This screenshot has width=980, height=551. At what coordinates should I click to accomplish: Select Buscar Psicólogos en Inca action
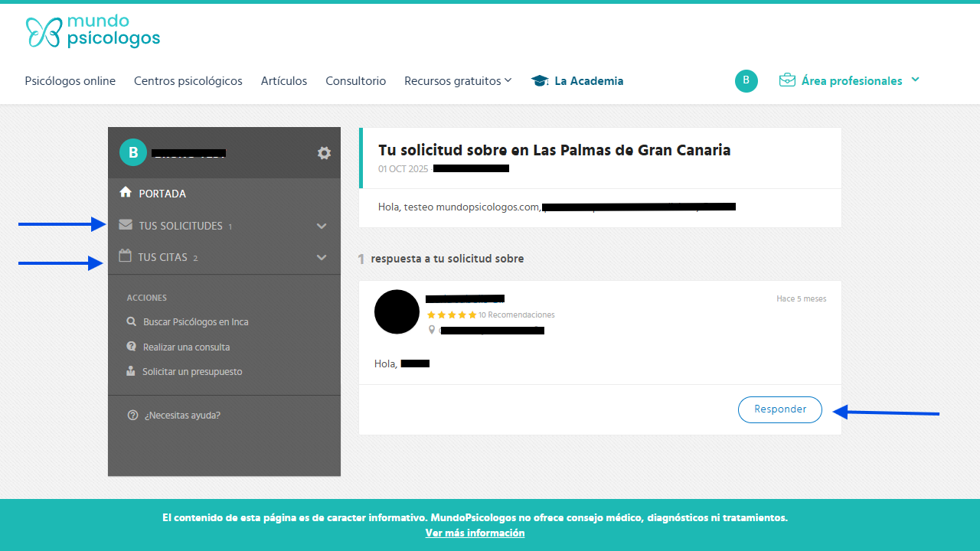[195, 322]
